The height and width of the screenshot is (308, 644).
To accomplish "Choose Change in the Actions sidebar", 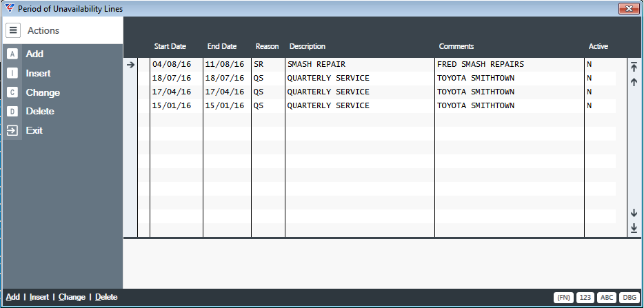I will pos(43,92).
